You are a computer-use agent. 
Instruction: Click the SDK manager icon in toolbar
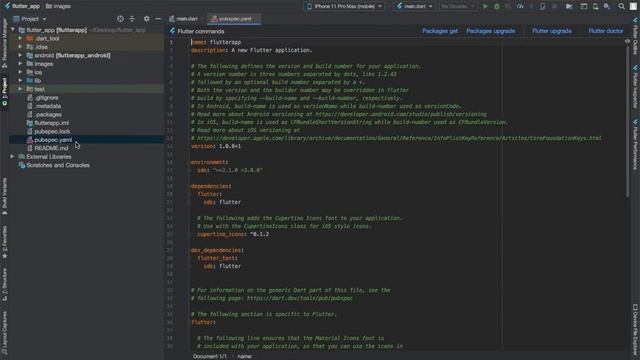click(607, 6)
